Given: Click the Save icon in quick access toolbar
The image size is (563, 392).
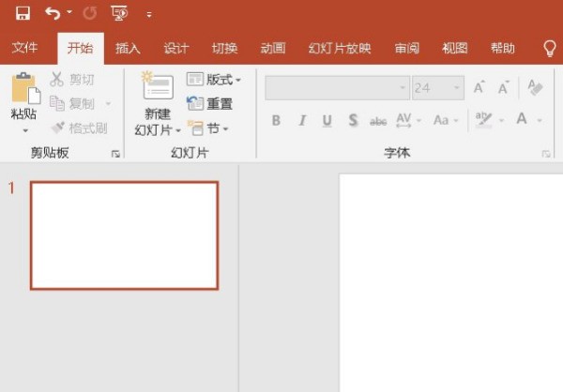Looking at the screenshot, I should pyautogui.click(x=23, y=14).
